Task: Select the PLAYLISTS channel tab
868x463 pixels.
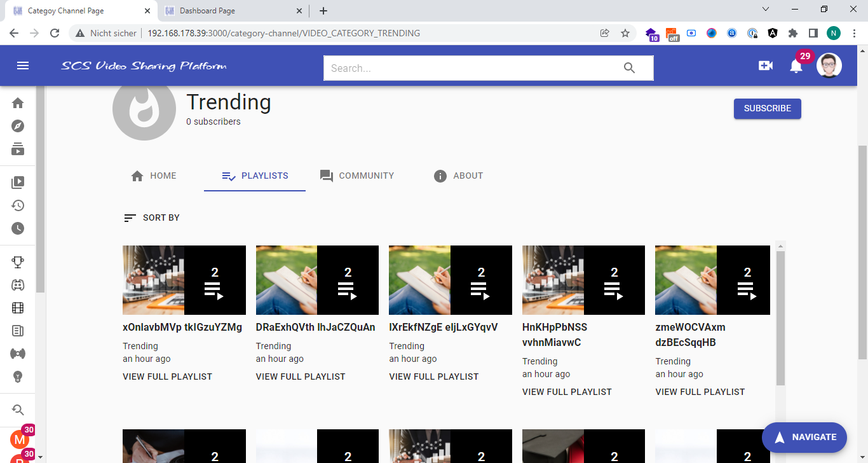Action: [255, 176]
